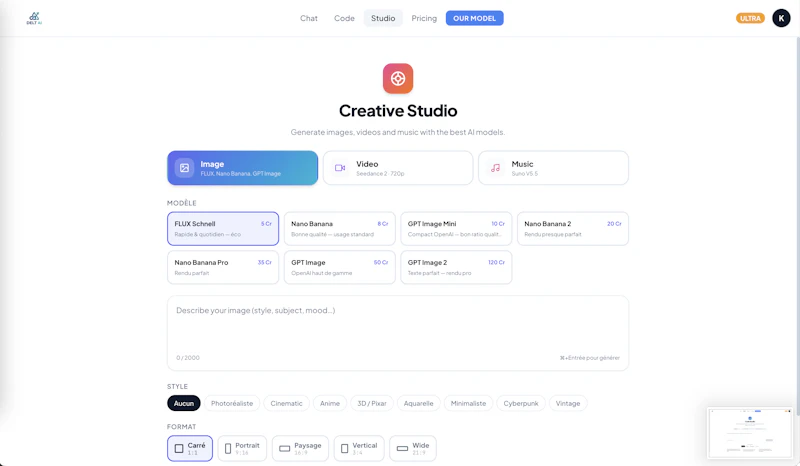The width and height of the screenshot is (800, 466).
Task: Select the Music generation mode
Action: point(553,168)
